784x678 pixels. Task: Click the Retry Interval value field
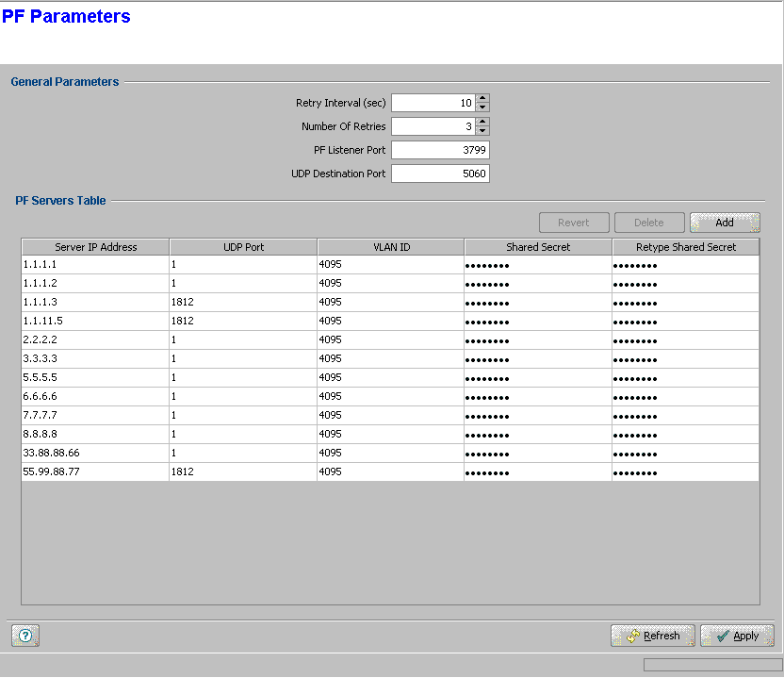point(433,103)
